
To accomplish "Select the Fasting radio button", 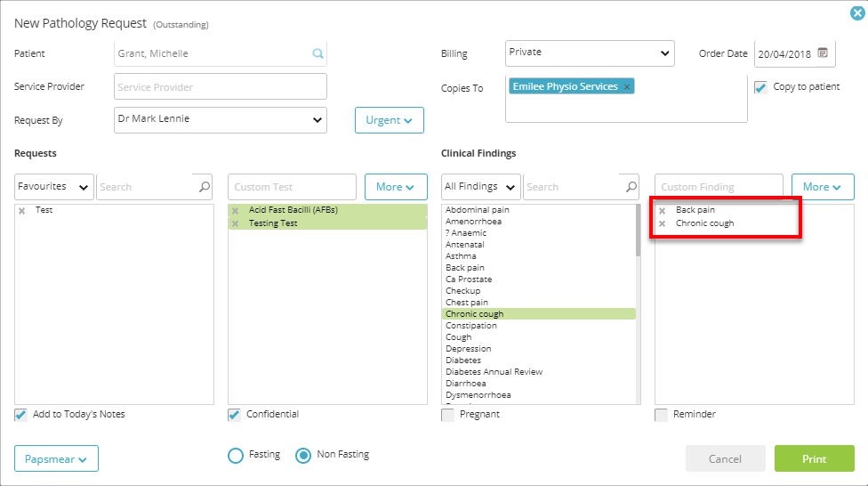I will [236, 456].
